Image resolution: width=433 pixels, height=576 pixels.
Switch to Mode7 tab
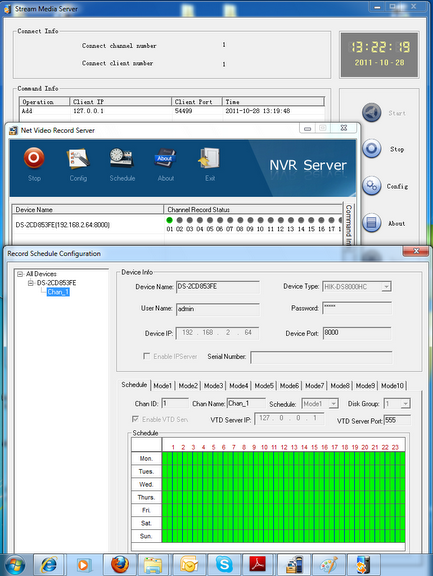[x=315, y=385]
